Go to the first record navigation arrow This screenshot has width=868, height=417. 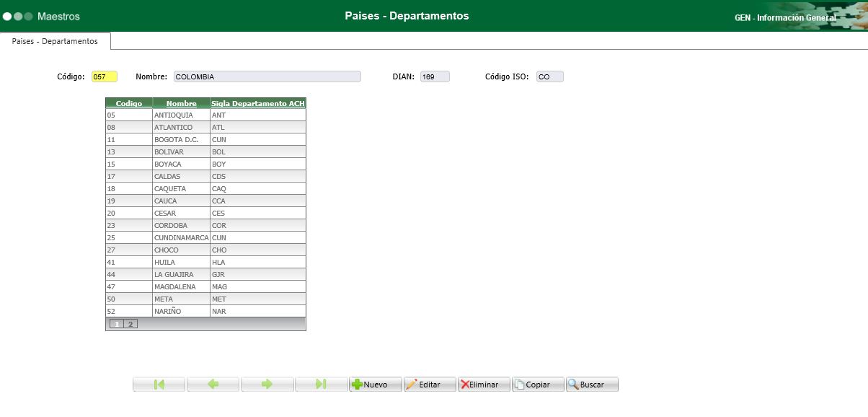coord(159,385)
